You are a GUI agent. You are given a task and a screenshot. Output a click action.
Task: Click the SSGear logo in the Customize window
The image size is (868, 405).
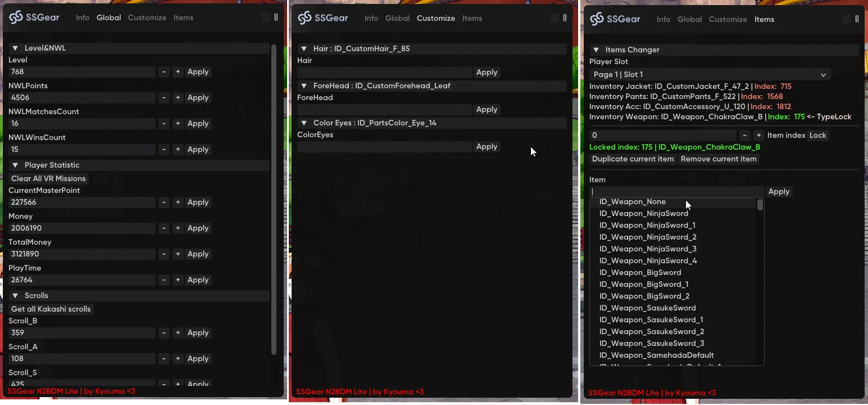pyautogui.click(x=323, y=18)
